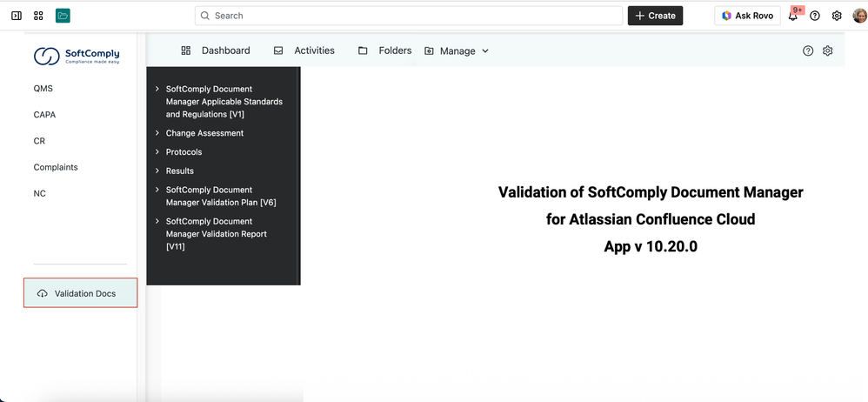This screenshot has width=868, height=402.
Task: Click the Activities inbox icon
Action: (x=278, y=50)
